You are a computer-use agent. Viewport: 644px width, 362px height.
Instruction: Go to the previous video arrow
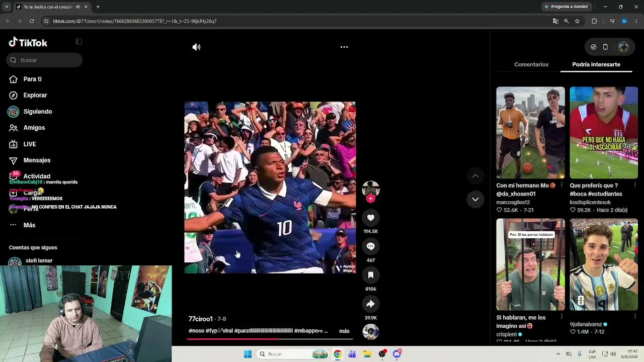[475, 175]
